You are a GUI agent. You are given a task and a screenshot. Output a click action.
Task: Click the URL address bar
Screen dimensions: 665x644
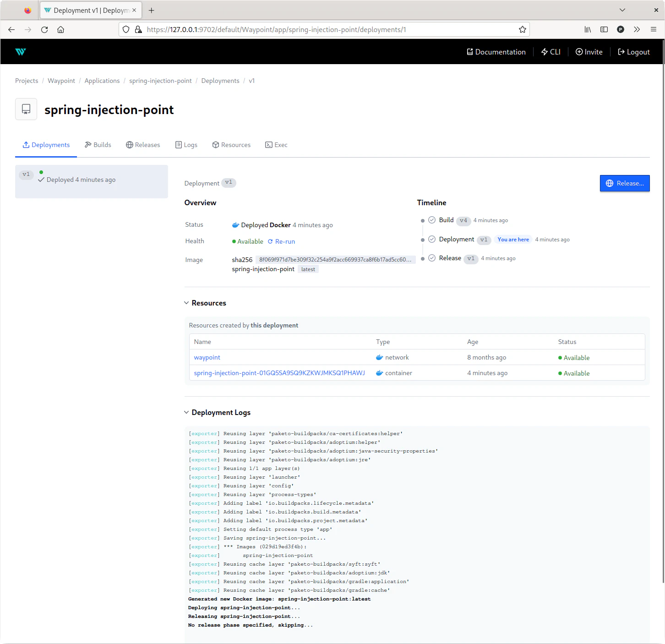(321, 30)
